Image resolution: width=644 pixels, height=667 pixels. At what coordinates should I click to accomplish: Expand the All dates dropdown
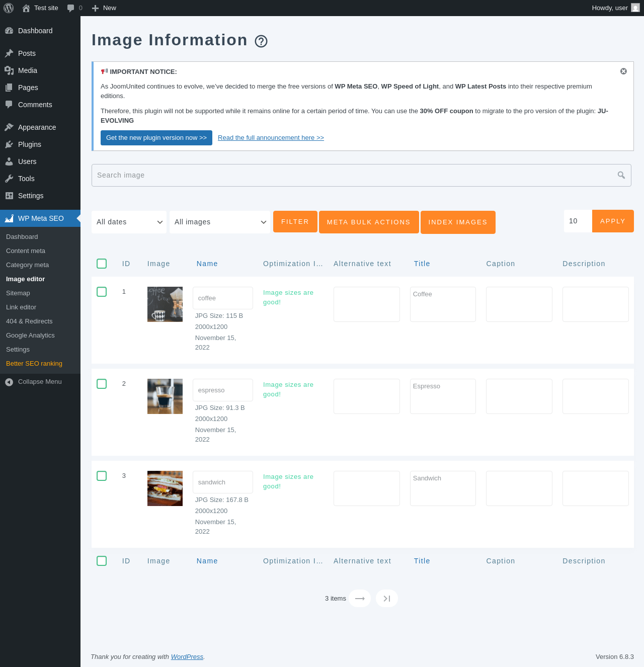[x=129, y=222]
